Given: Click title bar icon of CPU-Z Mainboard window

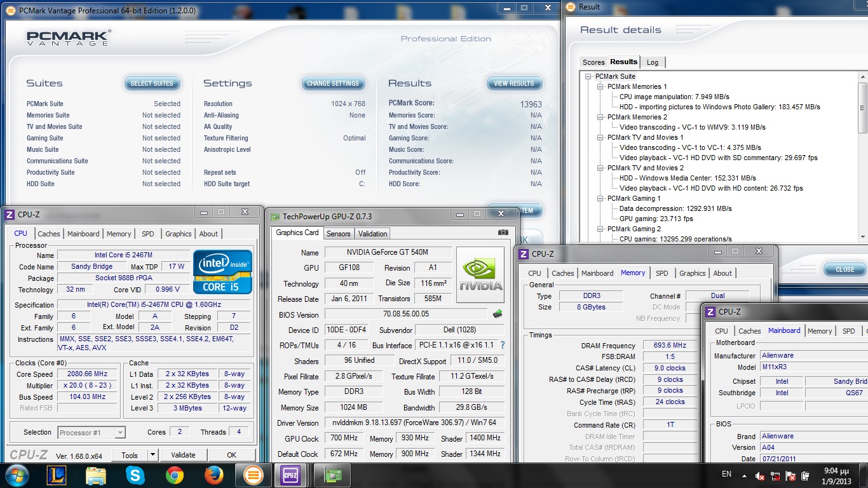Looking at the screenshot, I should coord(710,312).
